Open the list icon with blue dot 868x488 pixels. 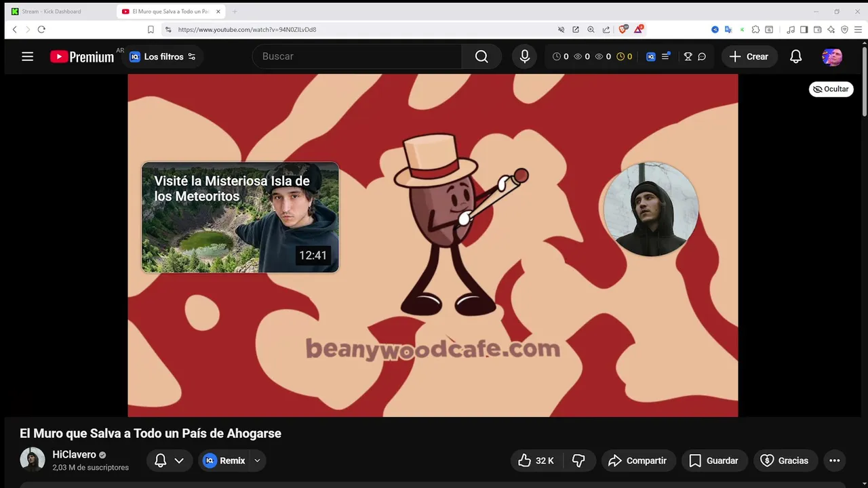click(x=666, y=56)
